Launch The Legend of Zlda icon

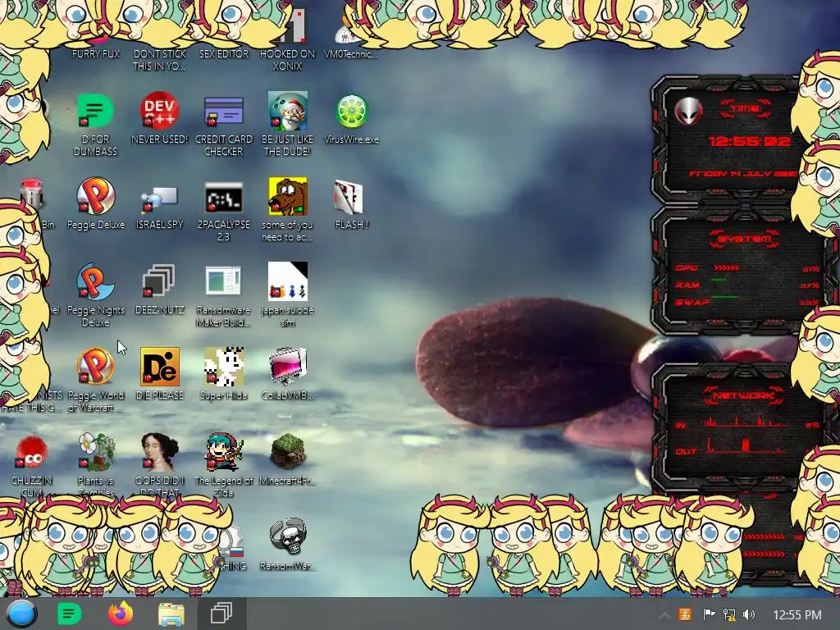[x=223, y=452]
